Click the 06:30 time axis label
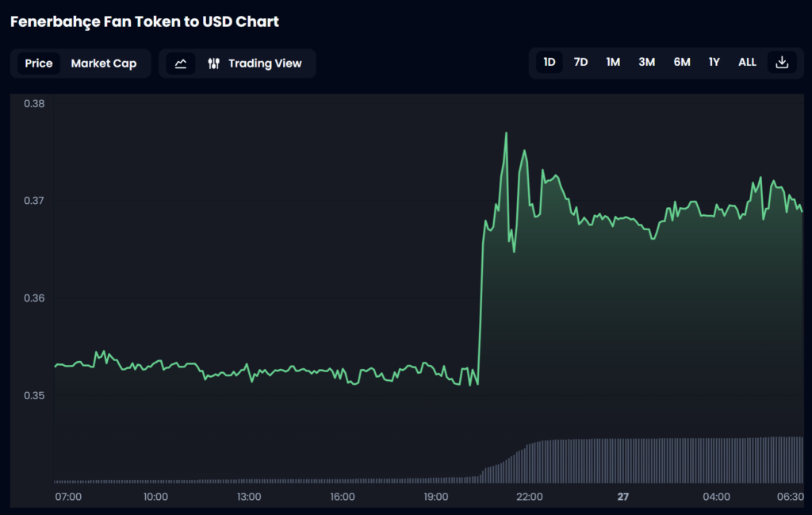Viewport: 812px width, 515px height. [x=791, y=497]
